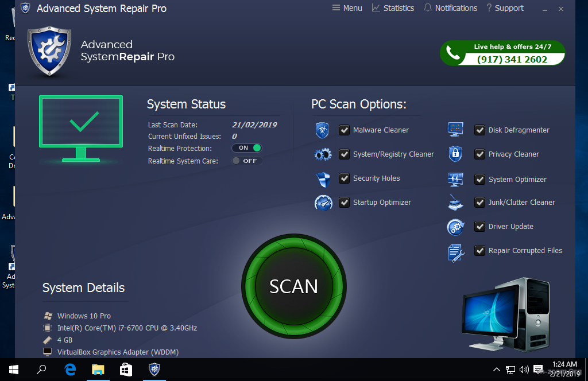
Task: Show the Notifications panel
Action: pyautogui.click(x=450, y=8)
